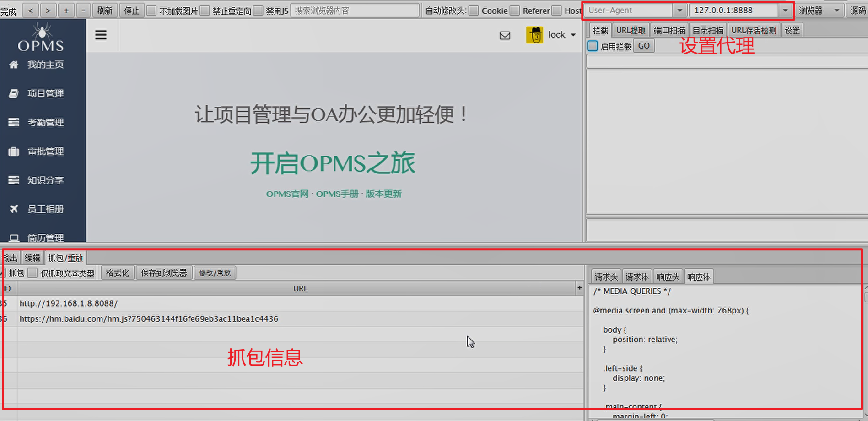
Task: Click the User-Agent combo box field
Action: click(x=629, y=10)
